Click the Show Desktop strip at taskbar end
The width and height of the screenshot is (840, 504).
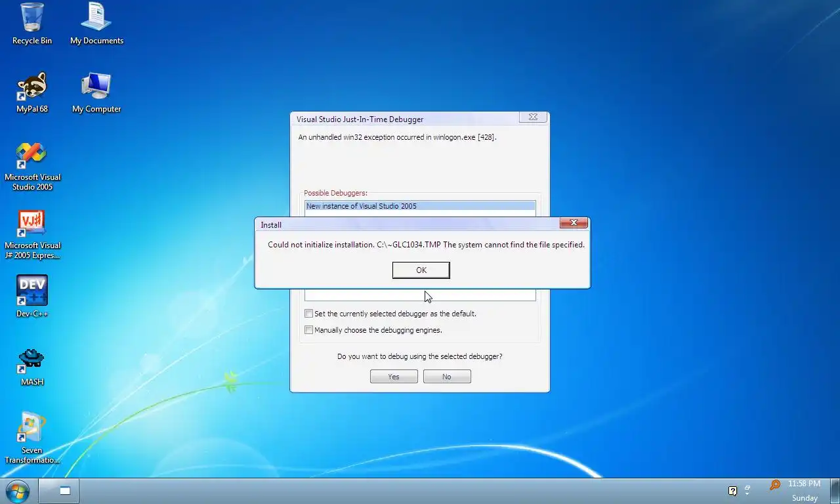point(835,491)
